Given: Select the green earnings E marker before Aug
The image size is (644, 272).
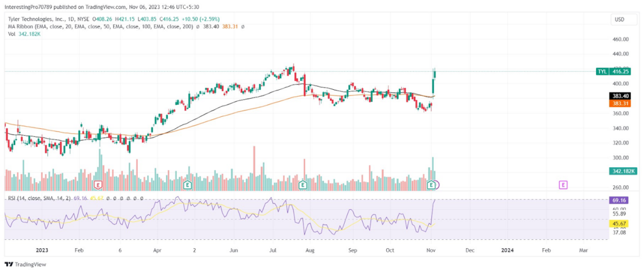Looking at the screenshot, I should [303, 185].
